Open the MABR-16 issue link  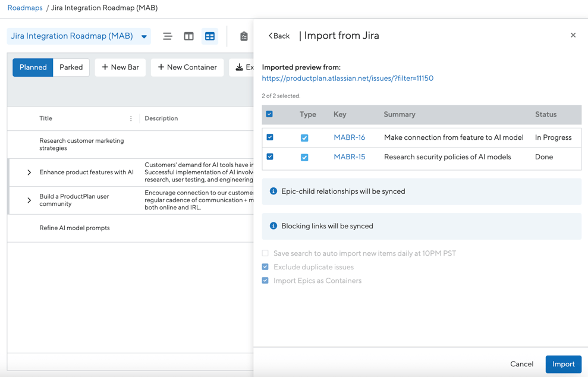350,138
